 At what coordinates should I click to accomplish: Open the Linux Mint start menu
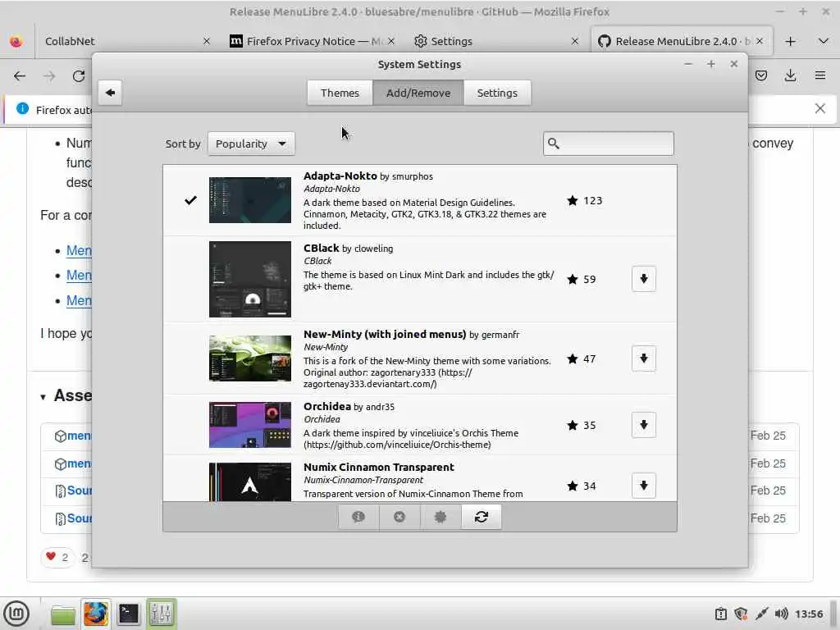click(x=16, y=614)
